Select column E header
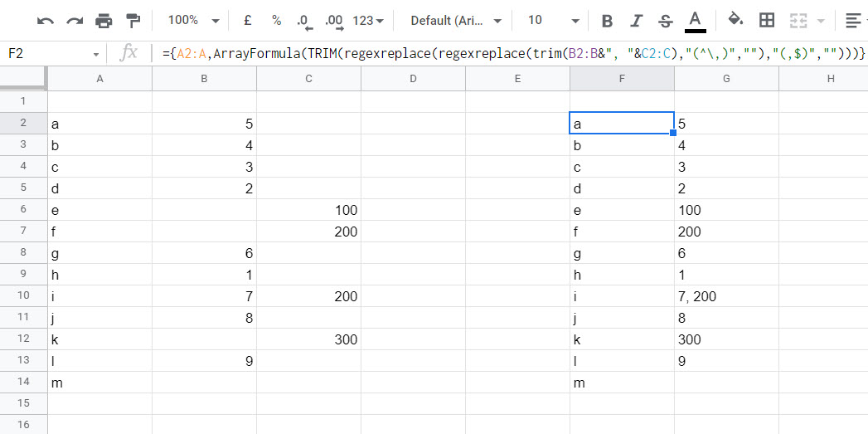The height and width of the screenshot is (434, 868). [x=517, y=79]
